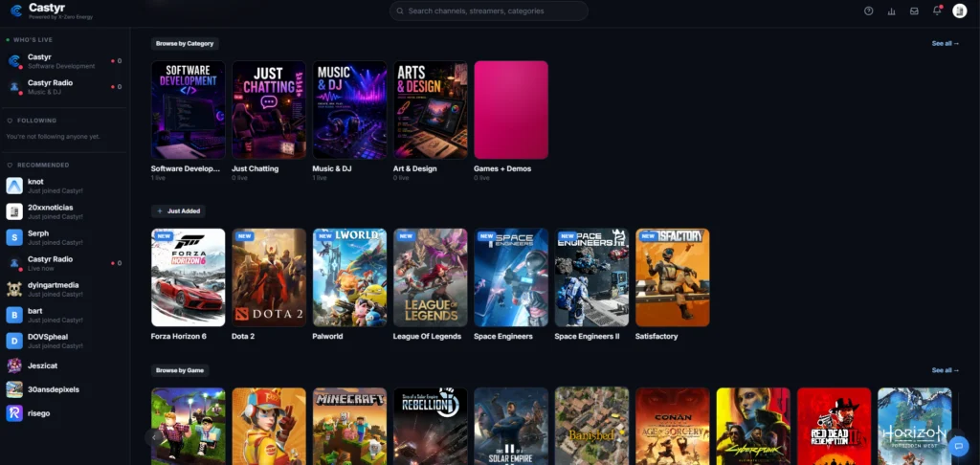Open the Cyberpunk game card
The width and height of the screenshot is (980, 465).
click(753, 427)
